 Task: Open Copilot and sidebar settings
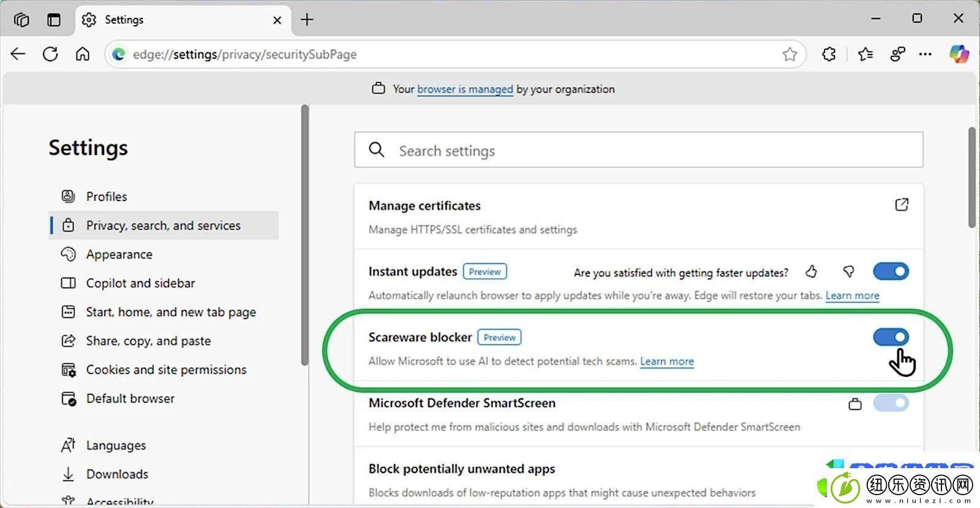(164, 283)
